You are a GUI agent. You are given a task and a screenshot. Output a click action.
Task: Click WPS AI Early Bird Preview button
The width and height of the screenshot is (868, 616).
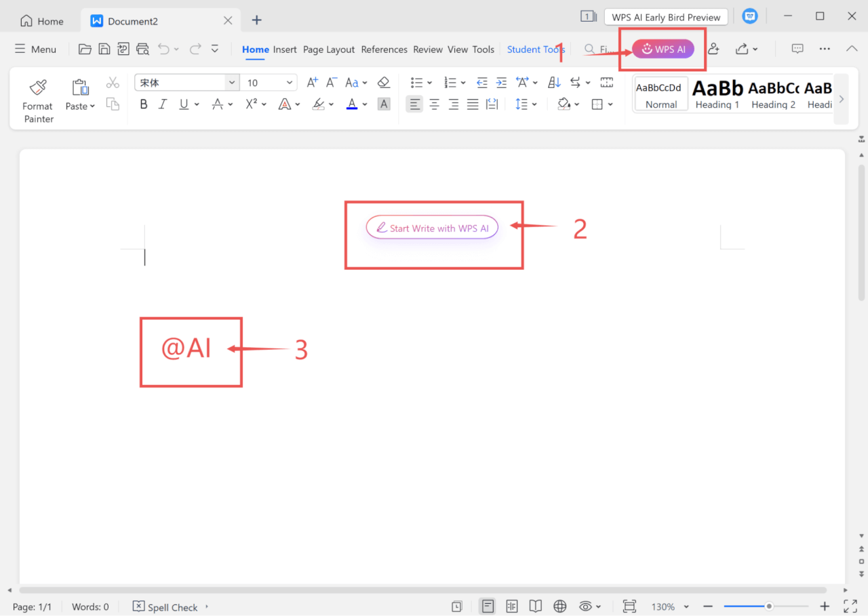pos(666,17)
